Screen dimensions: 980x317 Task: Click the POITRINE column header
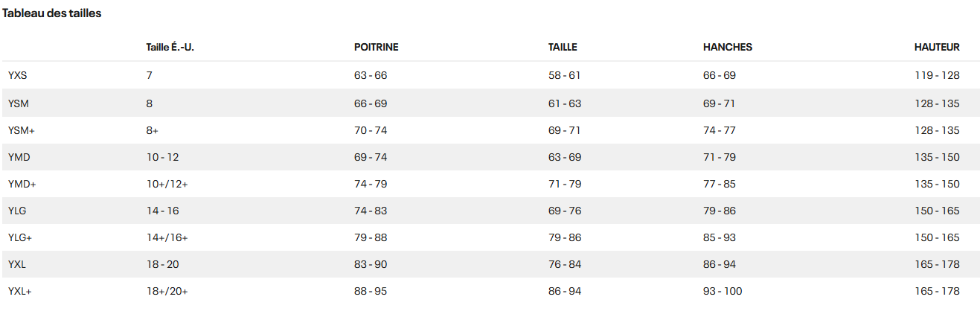[x=377, y=47]
